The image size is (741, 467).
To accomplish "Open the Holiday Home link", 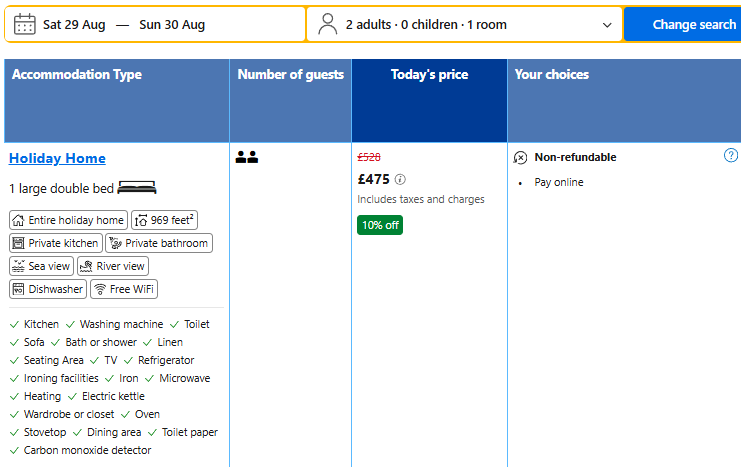I will click(57, 158).
